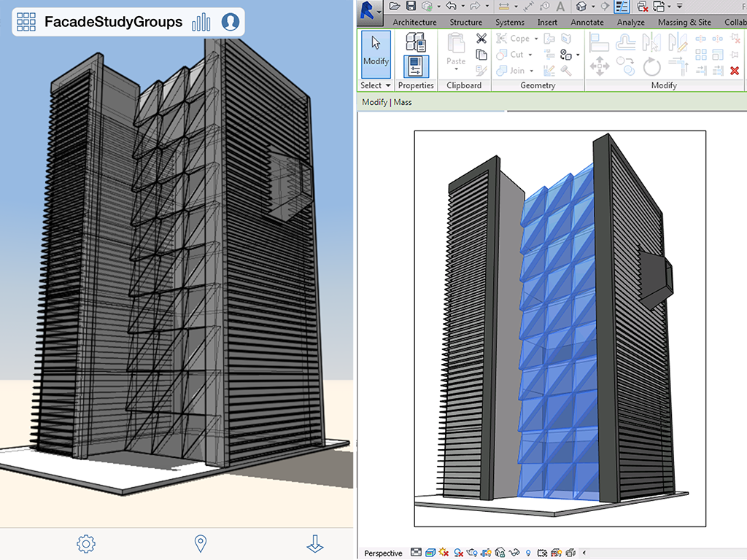Click the Close Hidden Windows icon
747x560 pixels.
[x=642, y=6]
